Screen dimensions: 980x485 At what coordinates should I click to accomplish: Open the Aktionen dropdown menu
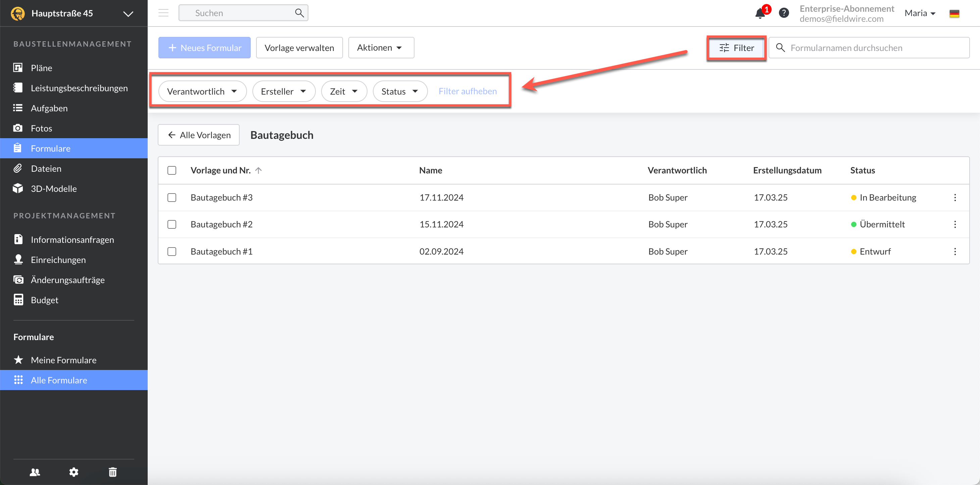[x=381, y=48]
